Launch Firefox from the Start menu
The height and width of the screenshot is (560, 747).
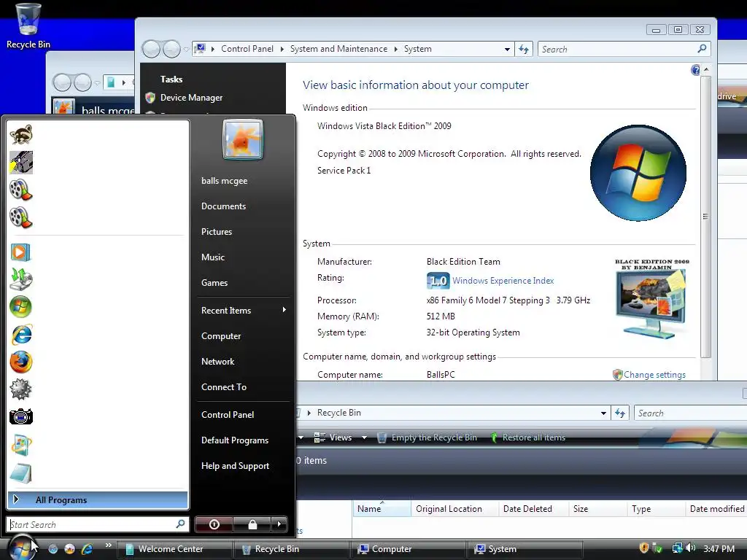21,362
